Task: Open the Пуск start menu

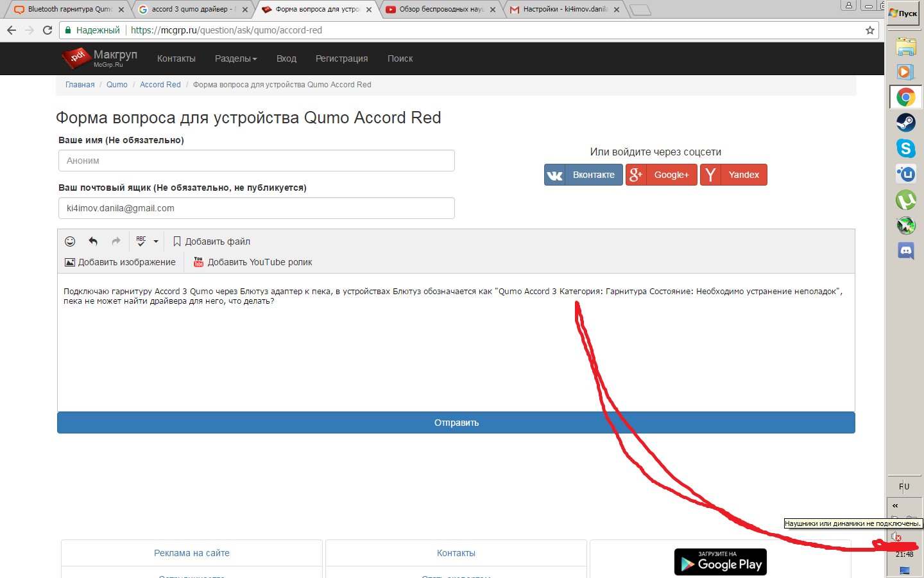Action: click(x=903, y=13)
